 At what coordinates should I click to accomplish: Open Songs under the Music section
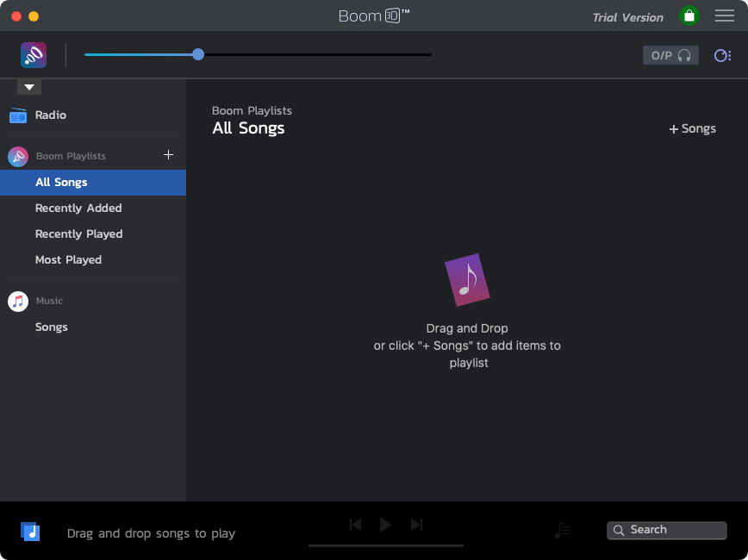tap(51, 327)
